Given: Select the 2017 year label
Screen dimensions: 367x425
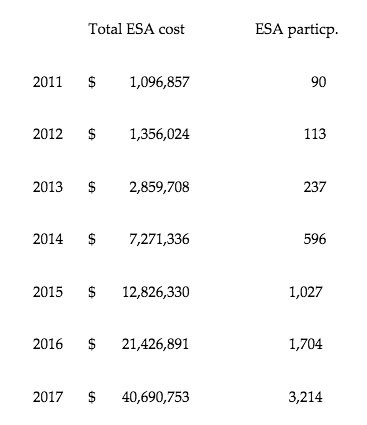Looking at the screenshot, I should tap(48, 397).
